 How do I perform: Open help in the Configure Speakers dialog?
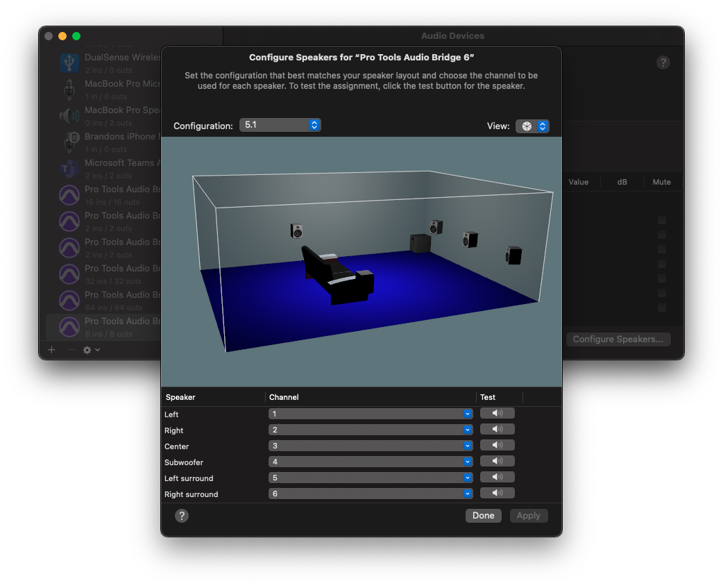pyautogui.click(x=182, y=516)
